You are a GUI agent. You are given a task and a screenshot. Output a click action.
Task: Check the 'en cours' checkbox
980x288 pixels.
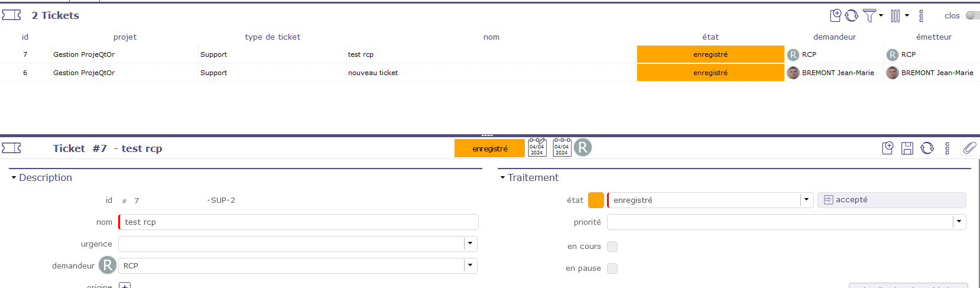coord(612,247)
